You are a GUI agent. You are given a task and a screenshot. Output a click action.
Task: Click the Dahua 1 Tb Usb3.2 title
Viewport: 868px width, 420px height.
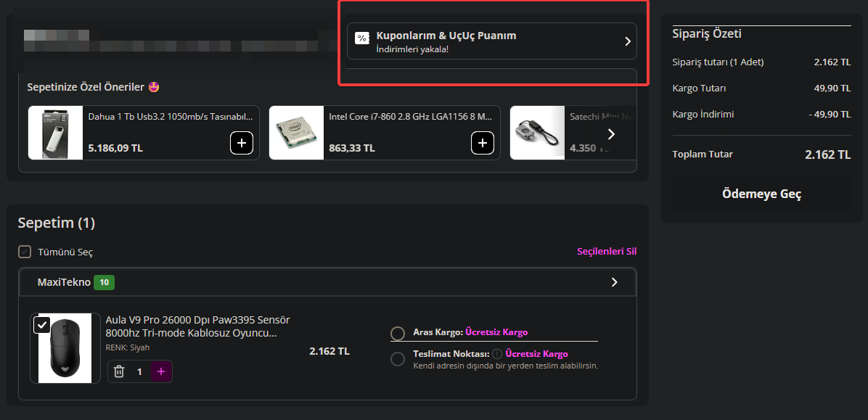coord(171,117)
